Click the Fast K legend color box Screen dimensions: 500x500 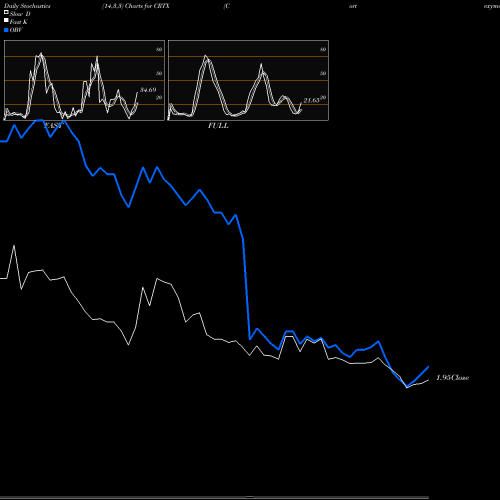(x=6, y=20)
